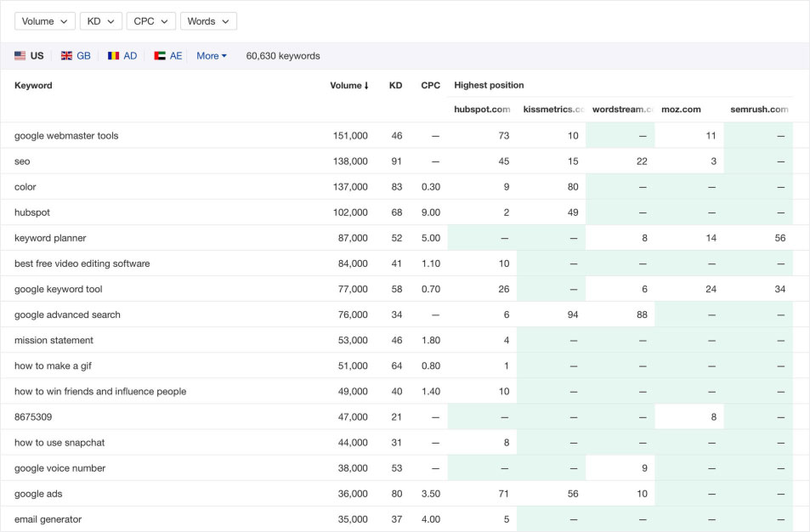Screen dimensions: 810x532
Task: Click the Volume sort arrow icon
Action: pos(366,86)
